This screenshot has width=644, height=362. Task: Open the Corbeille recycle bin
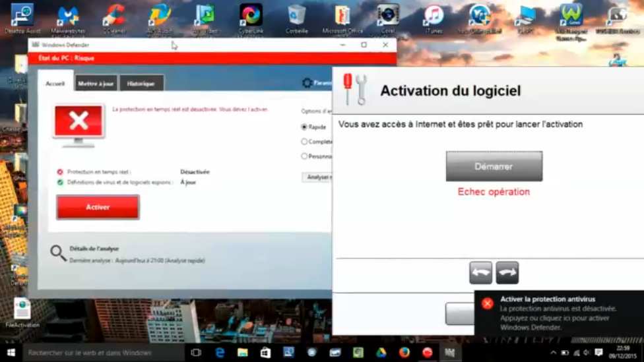click(x=296, y=18)
